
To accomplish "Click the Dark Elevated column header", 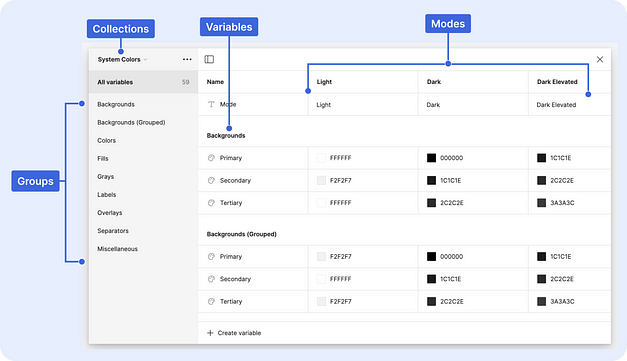I will coord(557,82).
